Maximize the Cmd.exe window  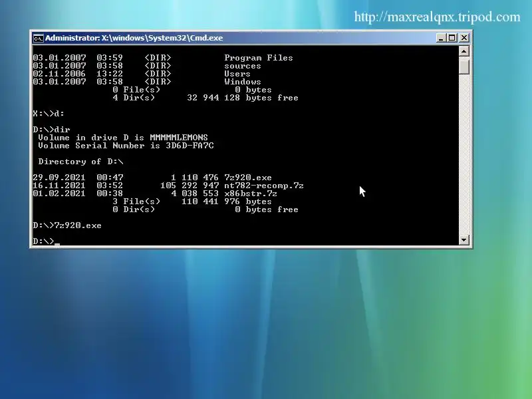coord(452,38)
